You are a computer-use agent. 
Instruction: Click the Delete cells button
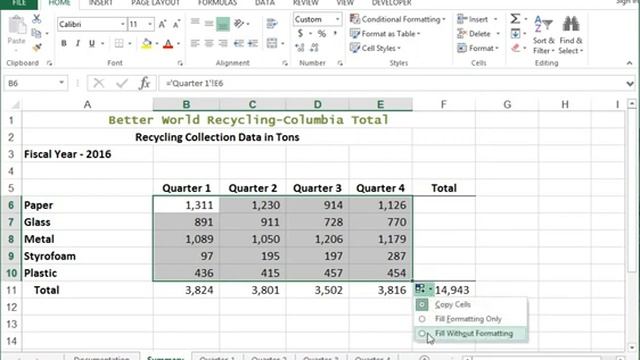pyautogui.click(x=474, y=33)
